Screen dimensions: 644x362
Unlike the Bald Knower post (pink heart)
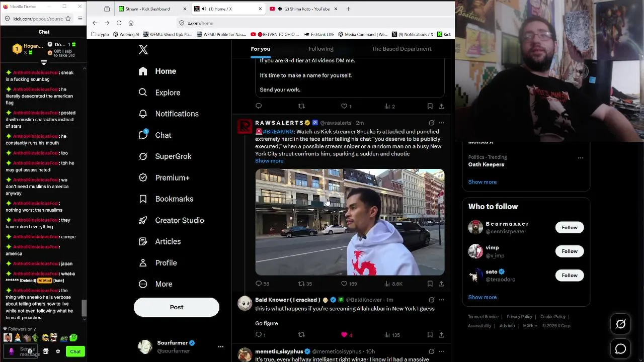pos(345,334)
